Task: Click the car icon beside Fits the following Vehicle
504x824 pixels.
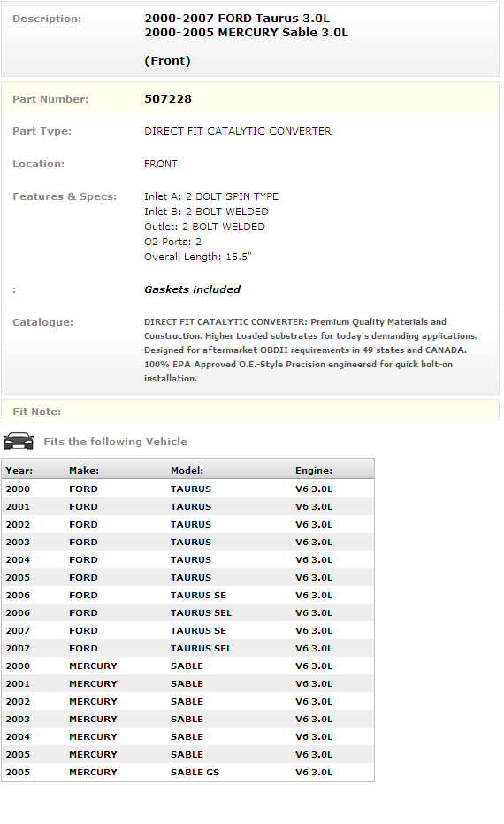Action: [x=19, y=441]
